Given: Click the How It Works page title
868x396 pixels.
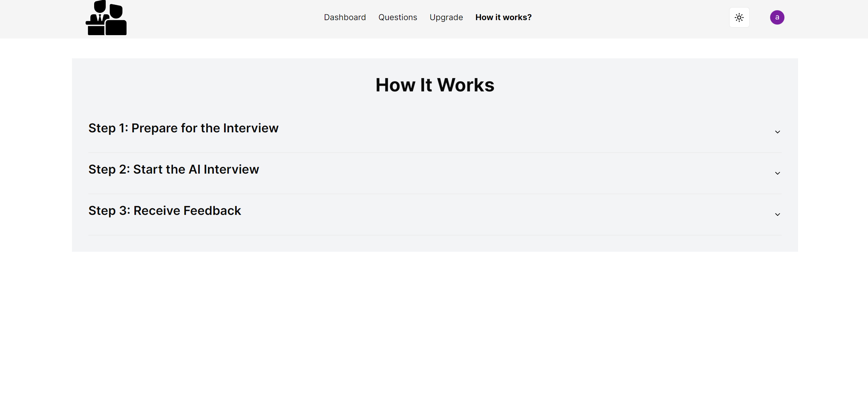Looking at the screenshot, I should (435, 85).
